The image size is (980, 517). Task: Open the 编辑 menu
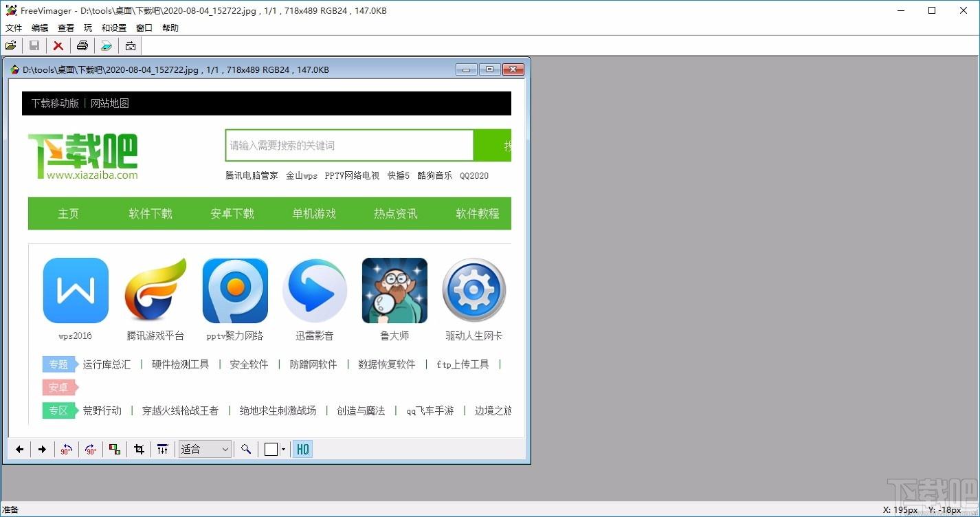point(40,28)
